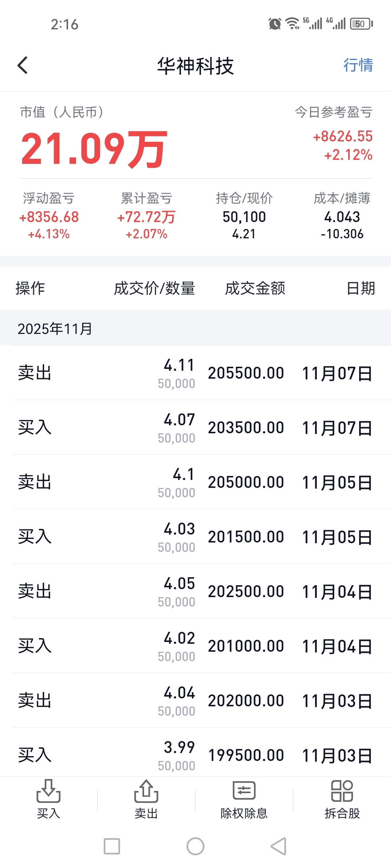Tap the 买入 buy icon in bottom bar

click(49, 799)
